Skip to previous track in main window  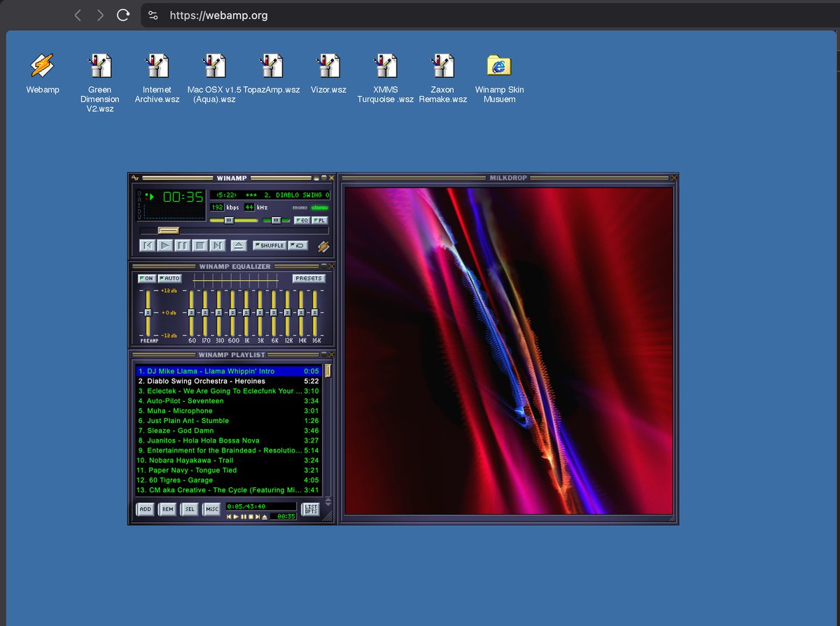pyautogui.click(x=147, y=246)
